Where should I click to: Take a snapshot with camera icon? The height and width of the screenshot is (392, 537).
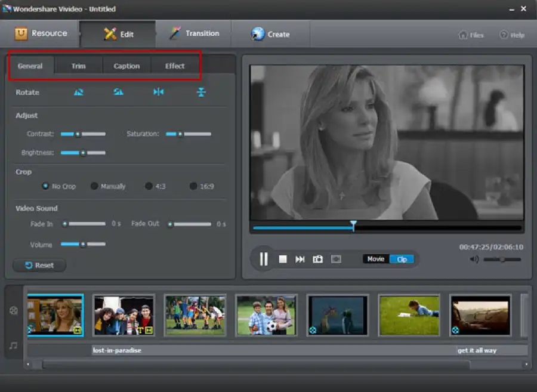[x=318, y=259]
